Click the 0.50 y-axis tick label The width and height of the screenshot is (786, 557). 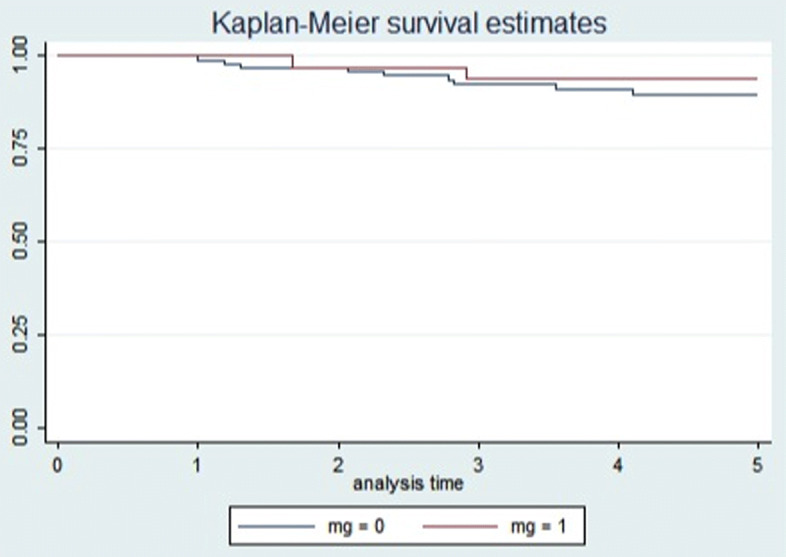click(x=23, y=241)
